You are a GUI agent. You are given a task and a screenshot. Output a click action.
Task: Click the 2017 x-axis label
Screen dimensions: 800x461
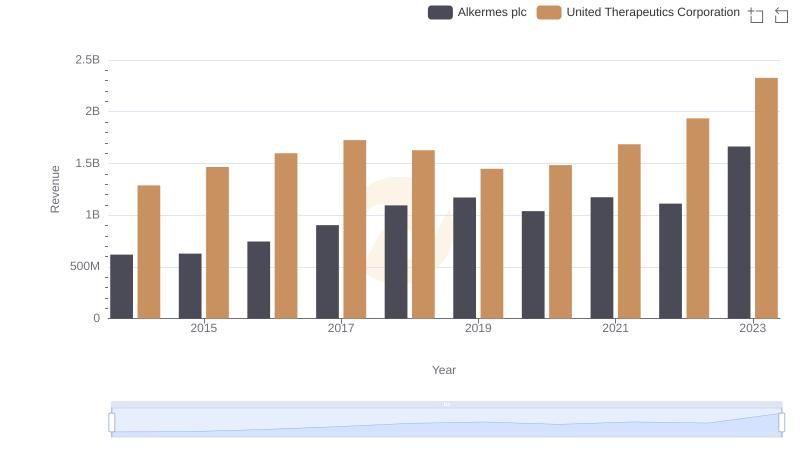coord(341,328)
